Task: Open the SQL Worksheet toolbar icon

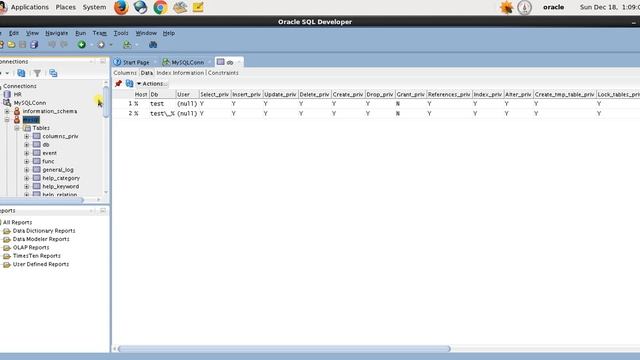Action: (x=127, y=44)
